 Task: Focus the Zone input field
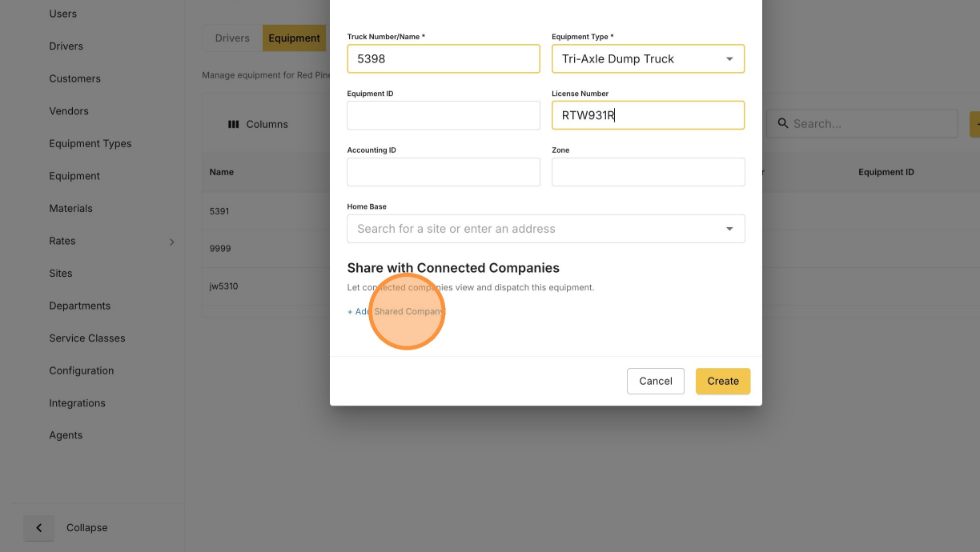(648, 172)
